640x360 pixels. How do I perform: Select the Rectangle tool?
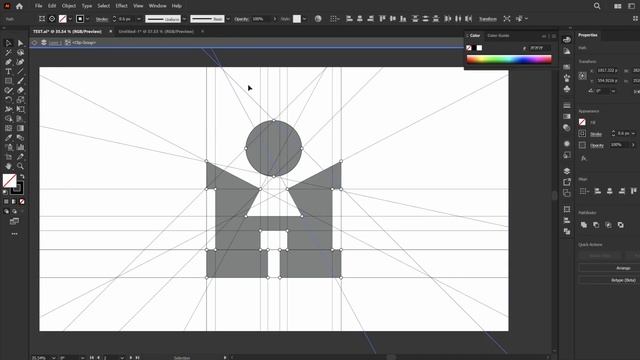point(8,81)
